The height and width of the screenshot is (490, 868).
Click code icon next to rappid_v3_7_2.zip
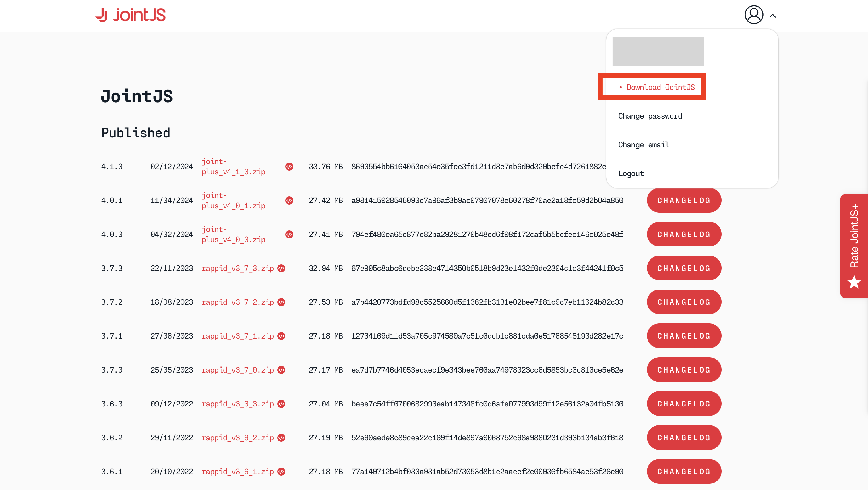pos(281,302)
